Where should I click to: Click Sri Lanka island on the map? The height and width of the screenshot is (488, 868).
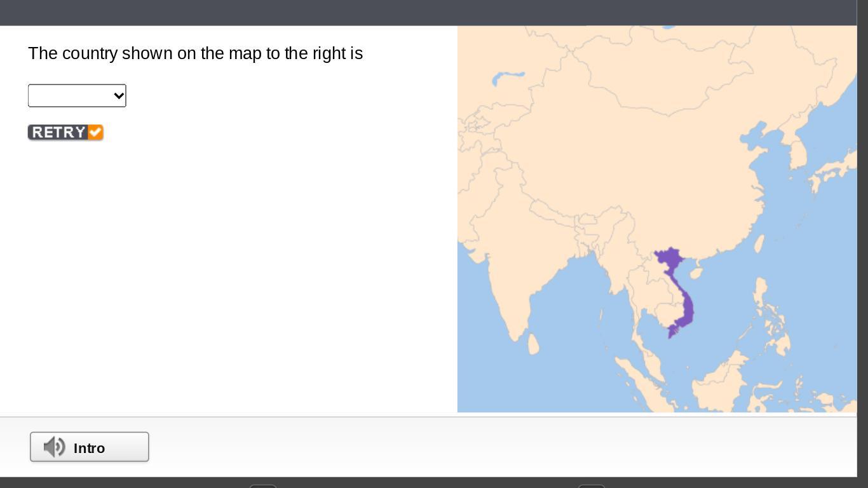click(x=534, y=344)
